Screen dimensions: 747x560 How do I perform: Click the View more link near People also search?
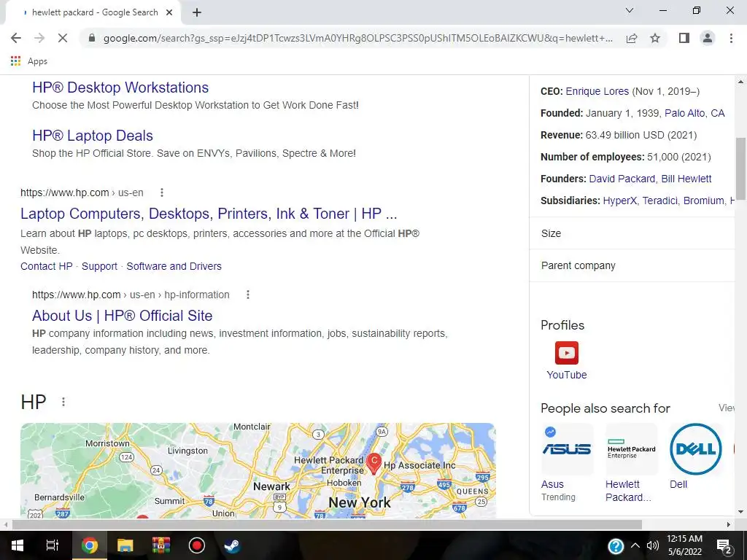(x=727, y=408)
